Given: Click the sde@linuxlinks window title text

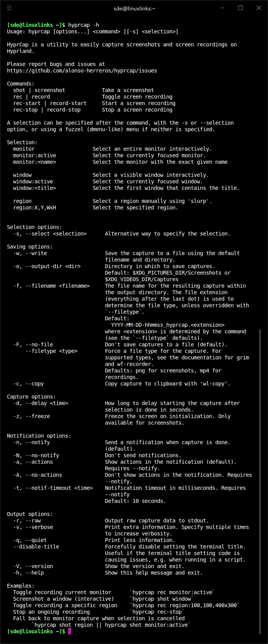Looking at the screenshot, I should pos(134,8).
